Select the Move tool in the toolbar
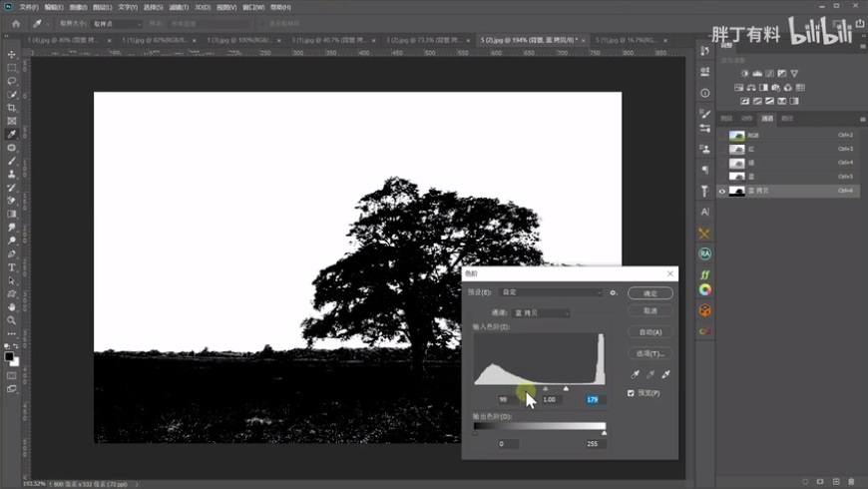868x489 pixels. tap(12, 55)
